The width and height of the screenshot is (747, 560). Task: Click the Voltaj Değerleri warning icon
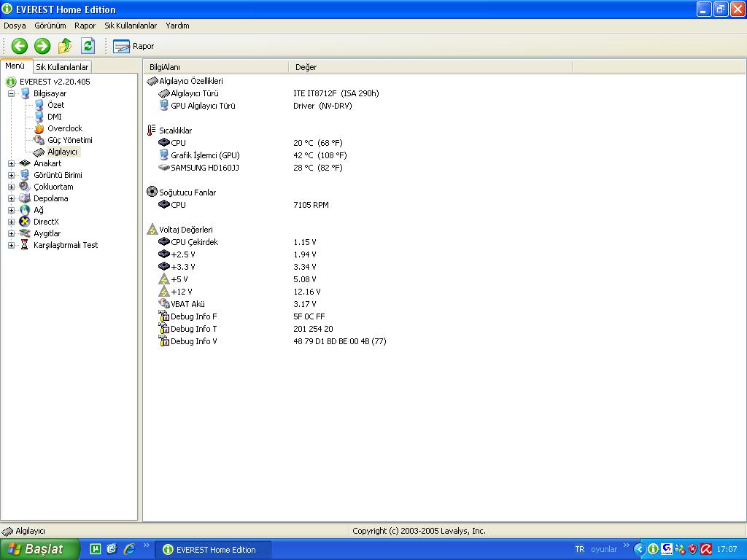pyautogui.click(x=152, y=230)
